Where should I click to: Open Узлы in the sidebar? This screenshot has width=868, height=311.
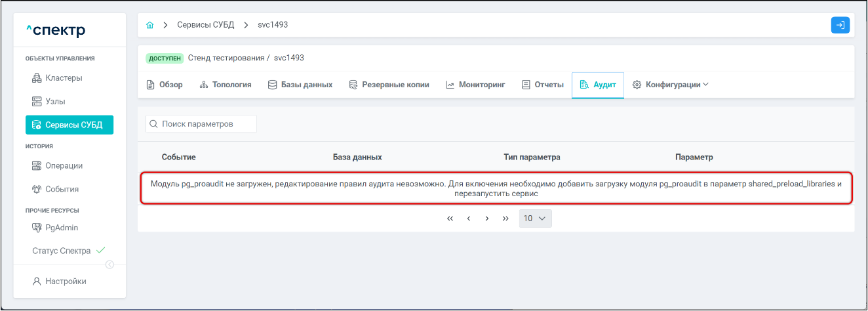pyautogui.click(x=55, y=102)
